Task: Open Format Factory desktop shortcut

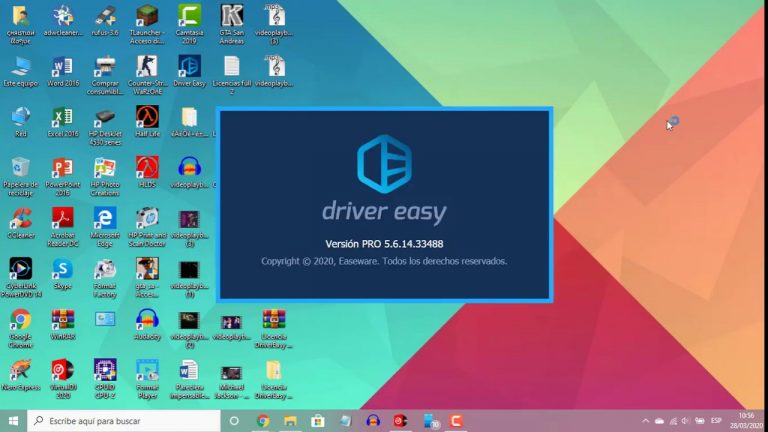Action: tap(105, 278)
